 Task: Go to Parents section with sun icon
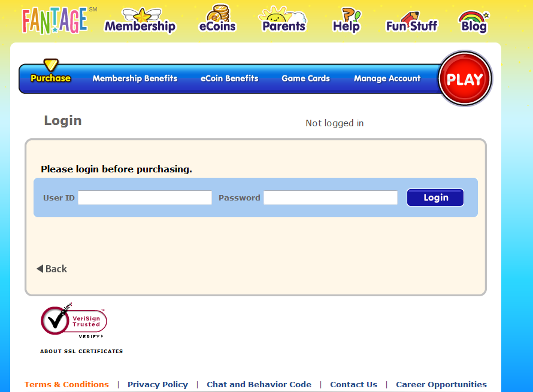tap(284, 20)
